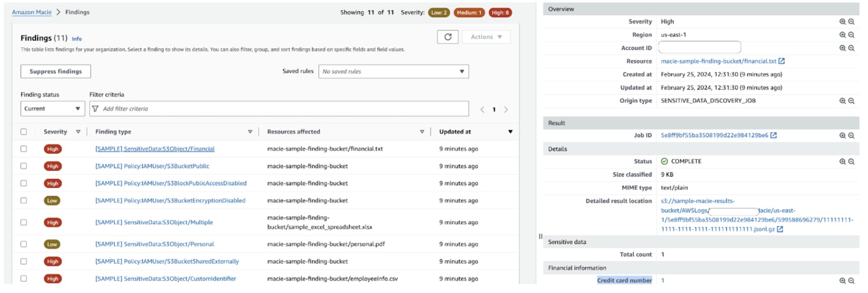868x293 pixels.
Task: Zoom out on the Job ID value
Action: [851, 135]
